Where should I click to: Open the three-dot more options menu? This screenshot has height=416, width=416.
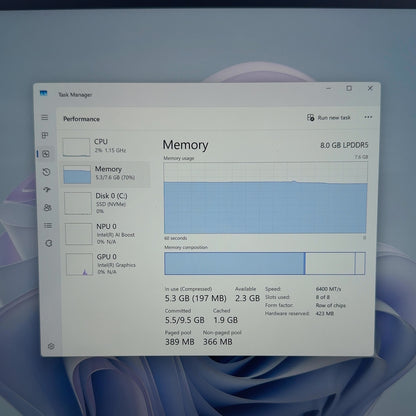pos(368,117)
